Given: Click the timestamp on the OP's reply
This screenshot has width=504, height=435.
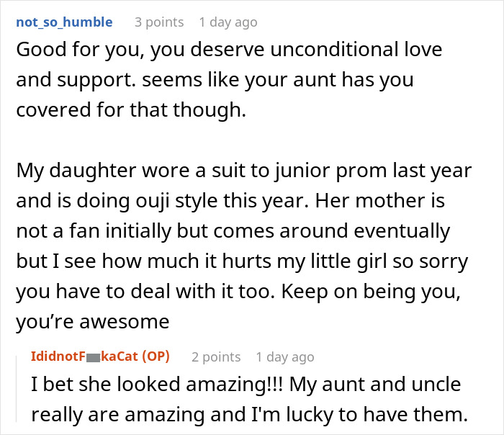Looking at the screenshot, I should coord(285,356).
